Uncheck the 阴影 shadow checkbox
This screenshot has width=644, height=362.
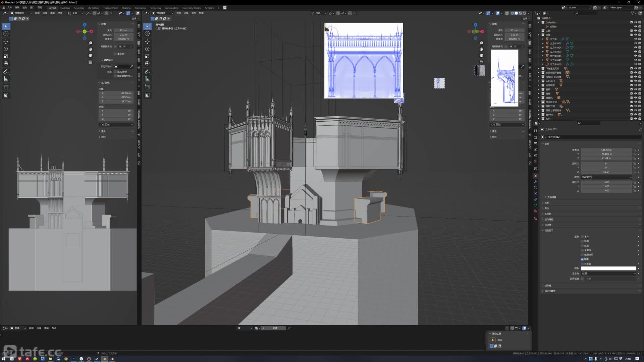(x=582, y=259)
